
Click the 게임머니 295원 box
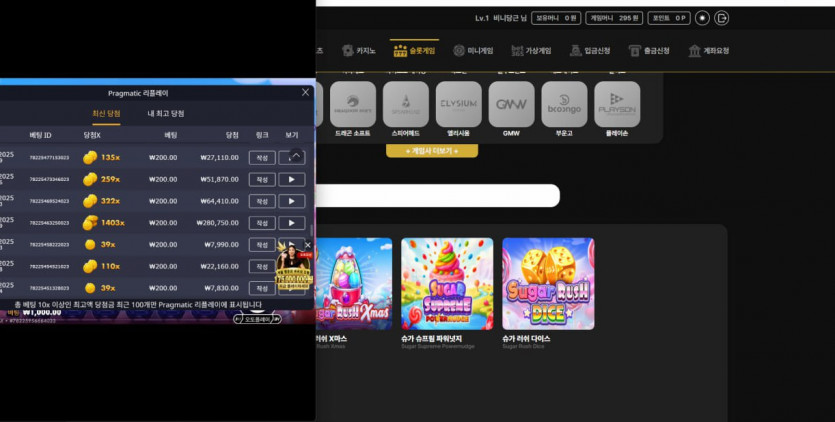pos(614,18)
